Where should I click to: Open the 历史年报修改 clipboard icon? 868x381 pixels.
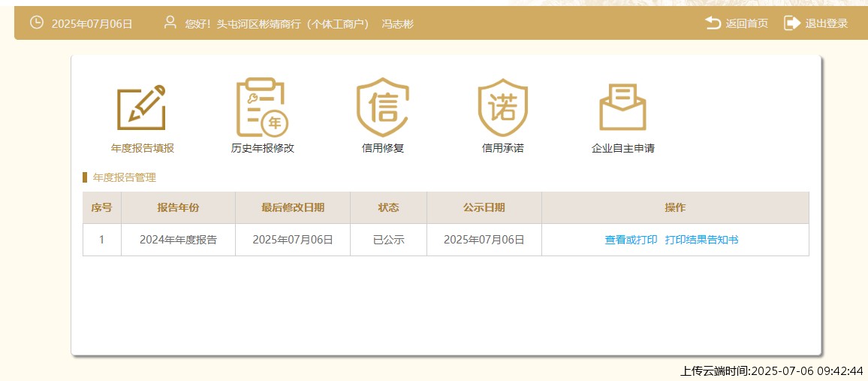coord(262,107)
